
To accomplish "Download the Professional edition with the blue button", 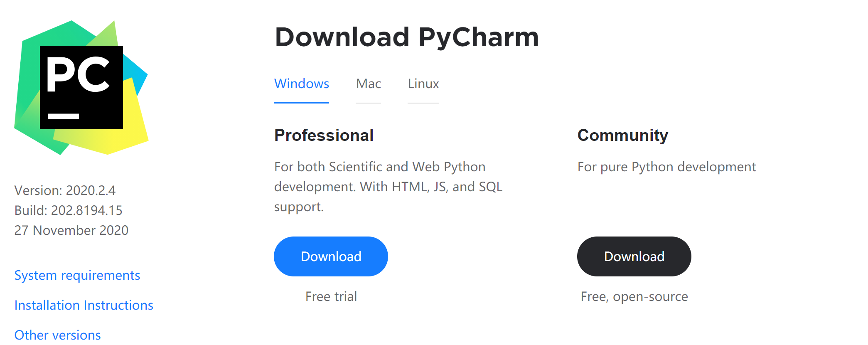I will tap(331, 256).
